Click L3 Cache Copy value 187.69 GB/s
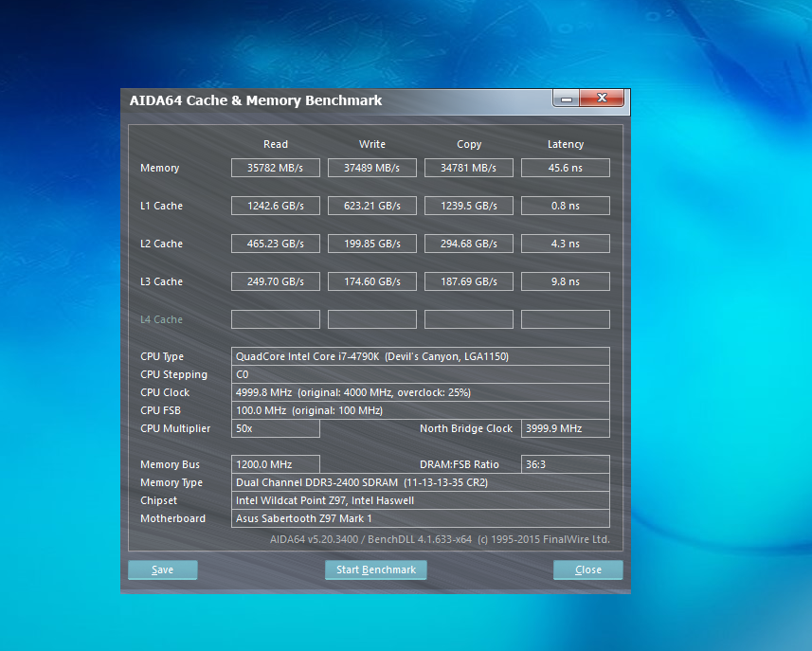 click(469, 281)
